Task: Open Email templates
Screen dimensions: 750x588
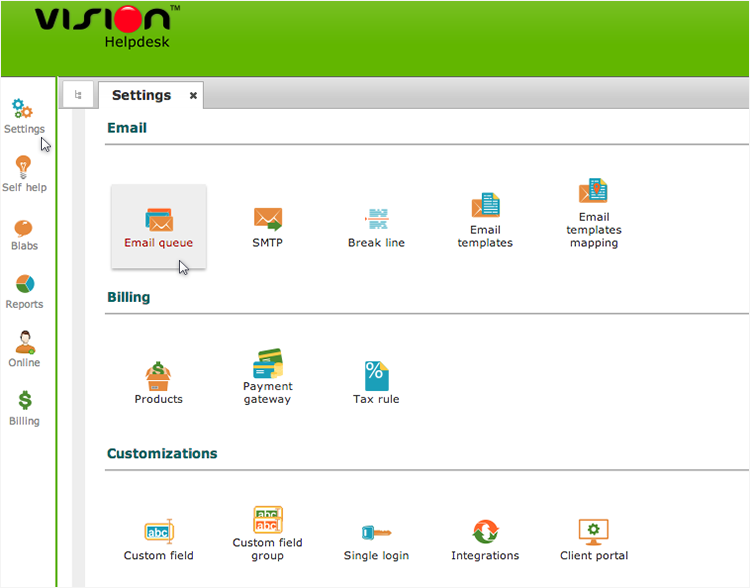Action: [x=485, y=221]
